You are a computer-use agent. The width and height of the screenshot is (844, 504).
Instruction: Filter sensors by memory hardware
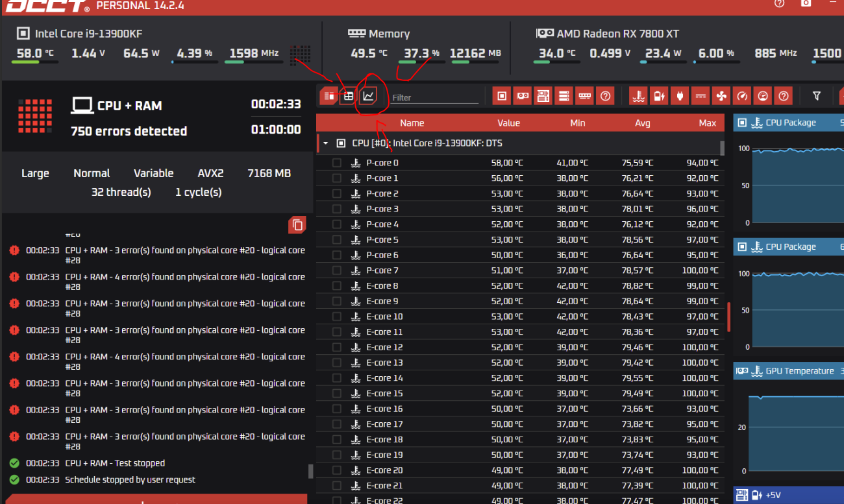pyautogui.click(x=585, y=96)
